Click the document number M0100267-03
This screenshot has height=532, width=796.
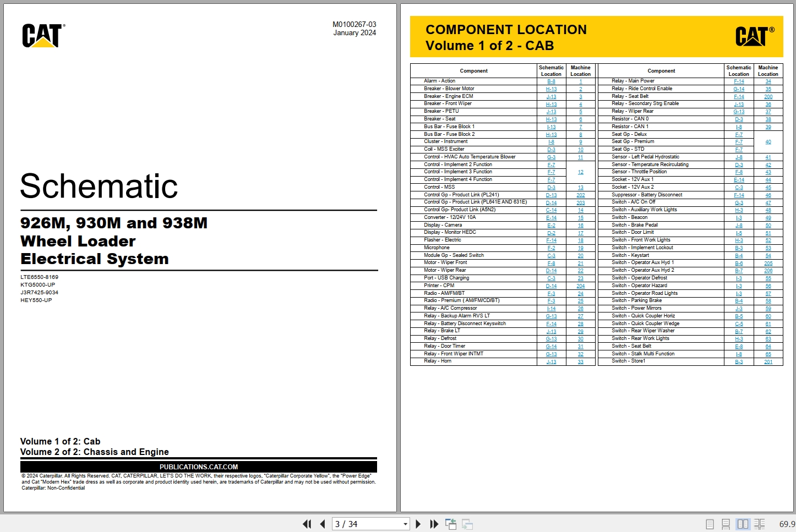(355, 24)
